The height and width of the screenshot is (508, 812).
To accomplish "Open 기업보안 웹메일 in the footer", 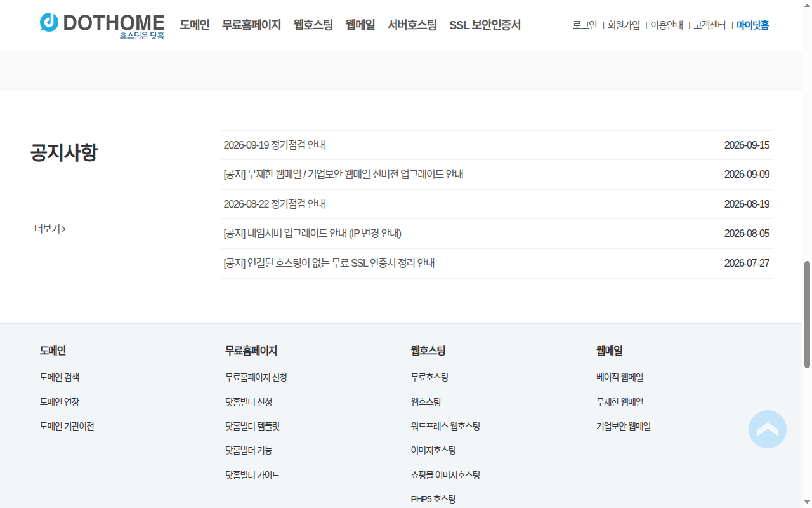I will [624, 426].
